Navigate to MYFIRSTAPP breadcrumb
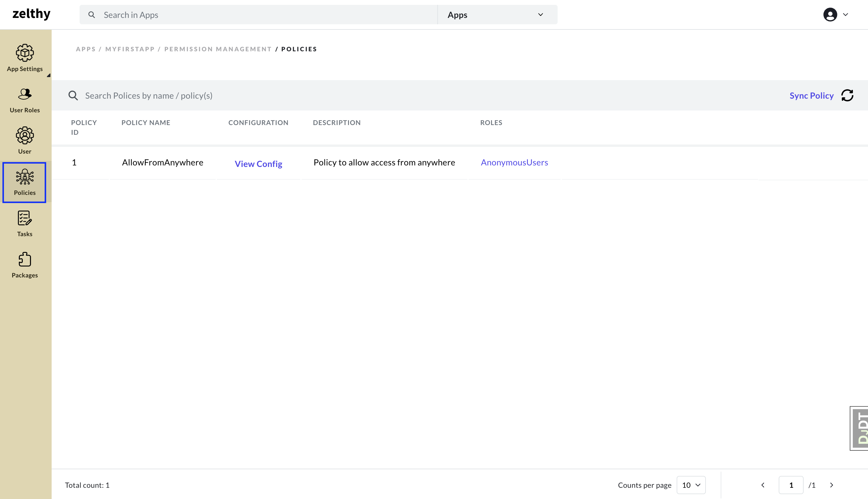Viewport: 868px width, 499px height. point(130,49)
